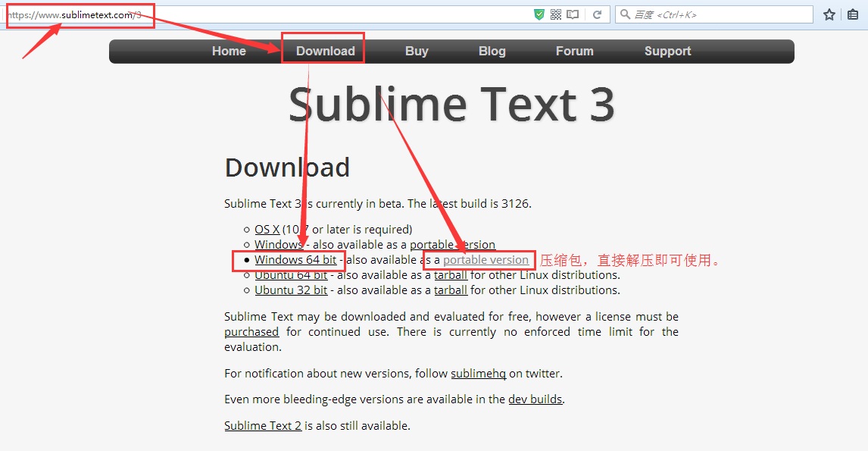The image size is (868, 451).
Task: Go to Sublime Text 2 link
Action: pos(263,426)
